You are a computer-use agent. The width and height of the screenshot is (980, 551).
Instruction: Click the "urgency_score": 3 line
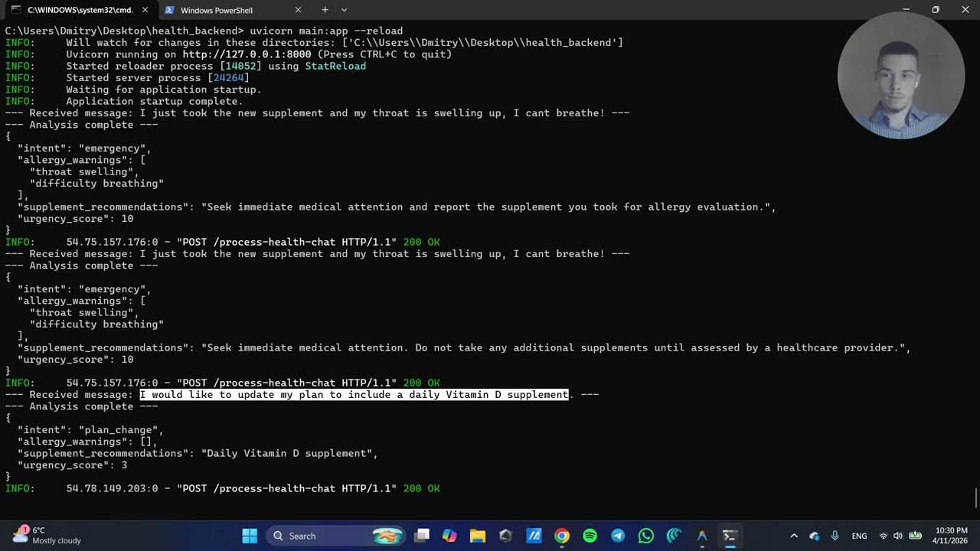(x=72, y=465)
